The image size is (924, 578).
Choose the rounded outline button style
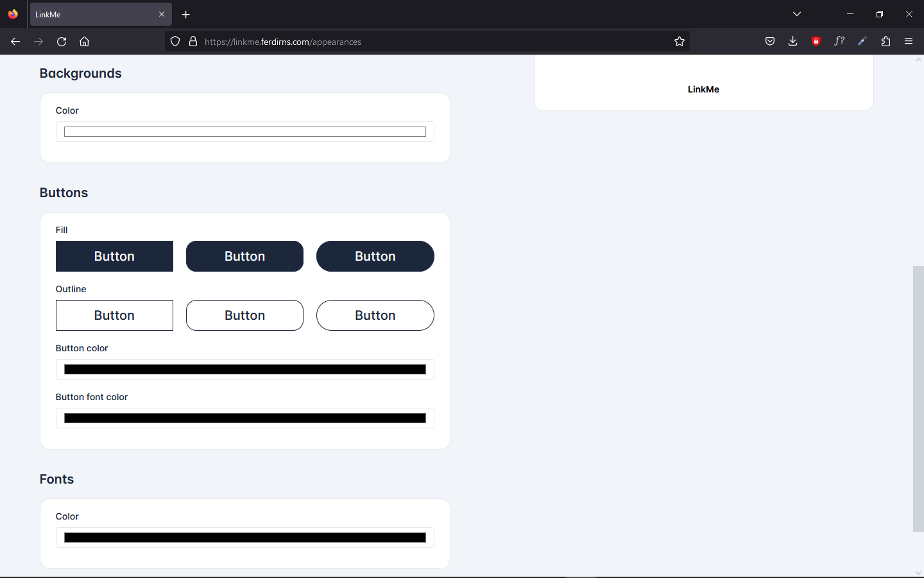pyautogui.click(x=244, y=315)
